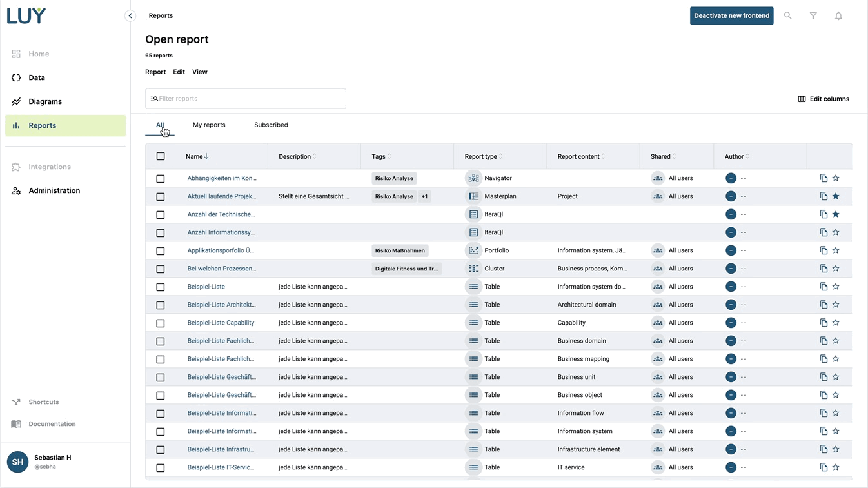Click the search icon in the top bar
Image resolution: width=868 pixels, height=488 pixels.
(x=787, y=15)
